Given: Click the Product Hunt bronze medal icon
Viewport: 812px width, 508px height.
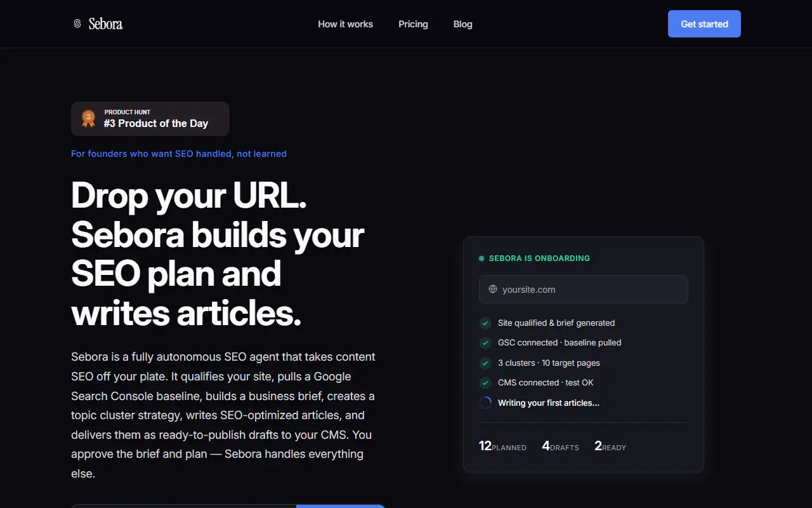Looking at the screenshot, I should [88, 118].
